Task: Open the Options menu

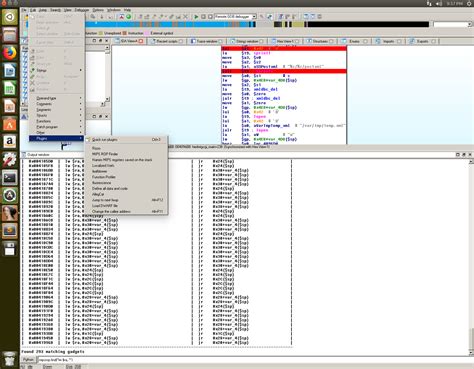Action: pyautogui.click(x=98, y=10)
